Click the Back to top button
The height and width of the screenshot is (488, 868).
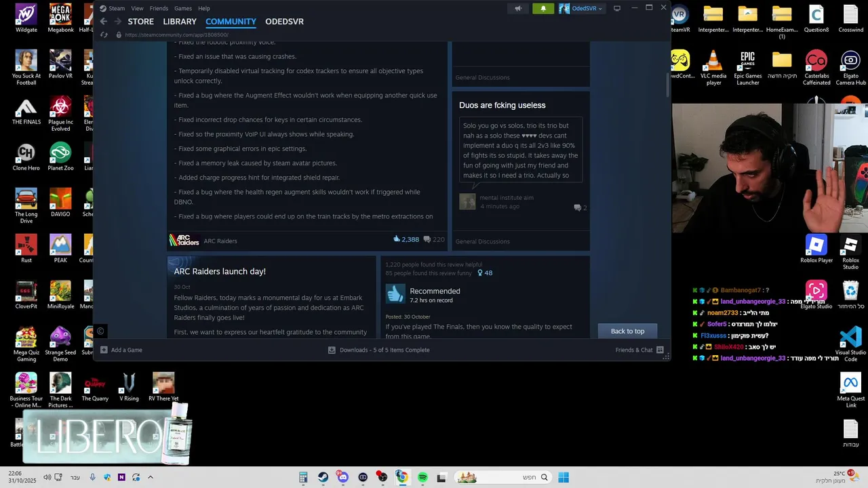(627, 331)
